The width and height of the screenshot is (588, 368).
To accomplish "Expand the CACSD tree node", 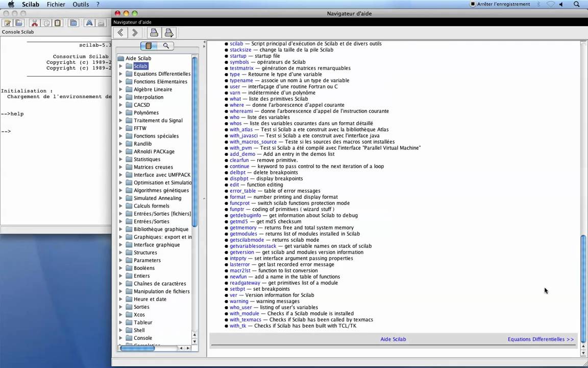I will point(121,105).
